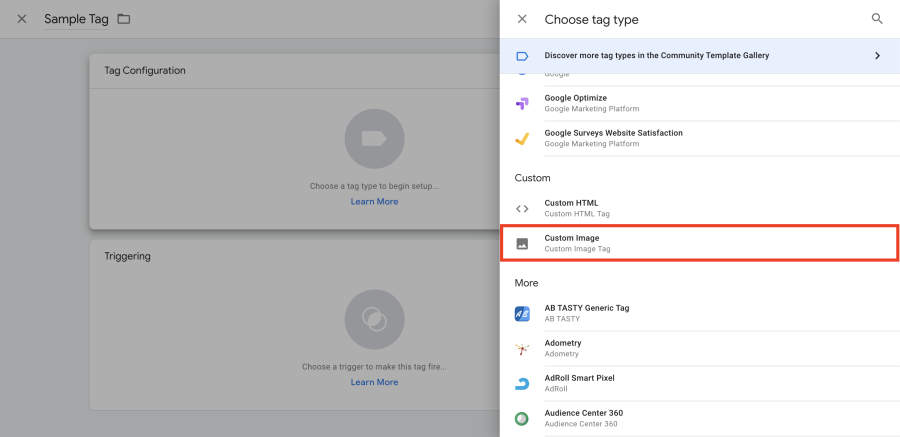Open Learn More under Tag Configuration
The width and height of the screenshot is (900, 437).
coord(374,202)
